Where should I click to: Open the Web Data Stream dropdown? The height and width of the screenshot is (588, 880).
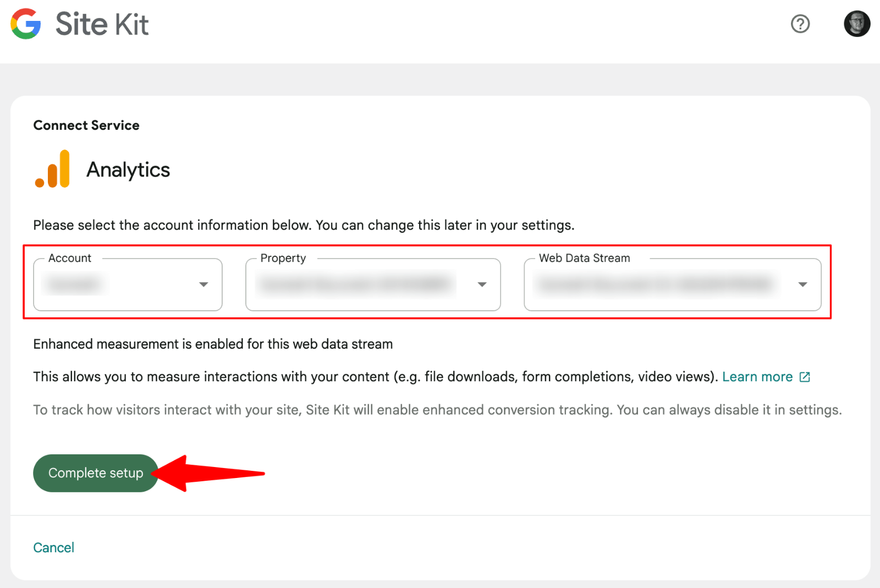673,284
